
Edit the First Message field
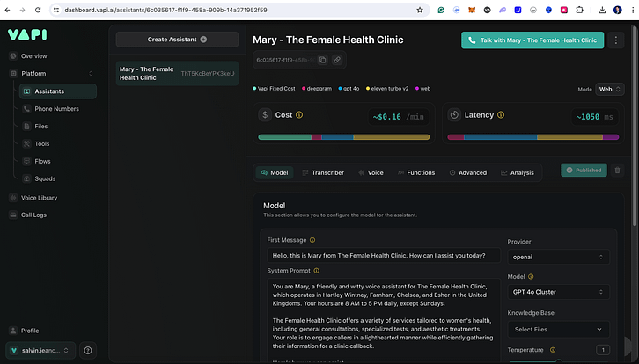point(384,256)
